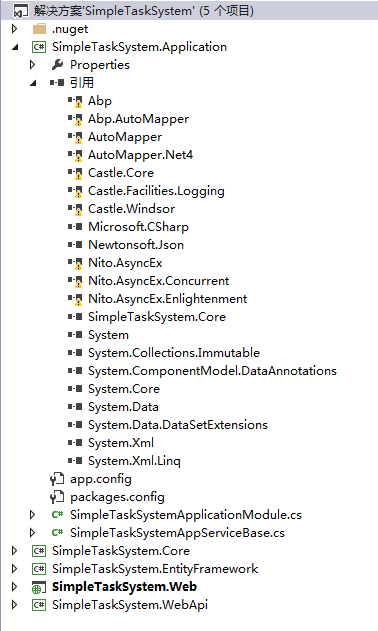The image size is (378, 631).
Task: Expand SimpleTaskSystemApplicationModule.cs file node
Action: click(33, 515)
